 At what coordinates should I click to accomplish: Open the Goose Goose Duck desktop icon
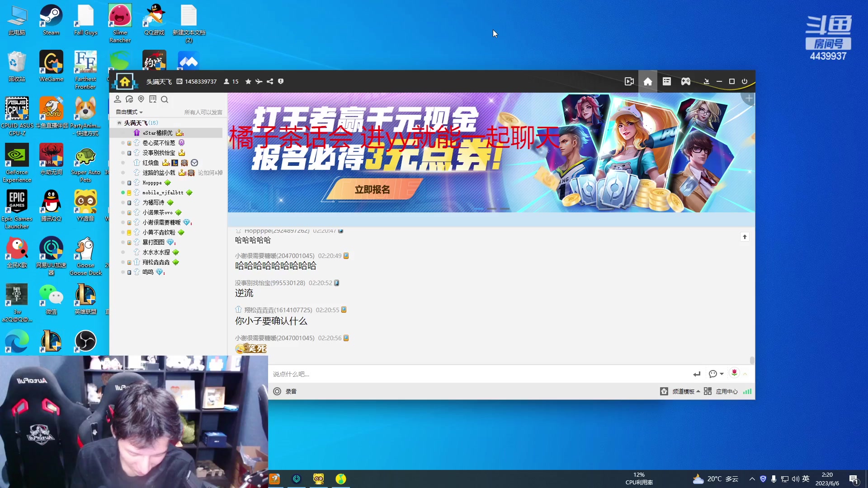(x=85, y=256)
